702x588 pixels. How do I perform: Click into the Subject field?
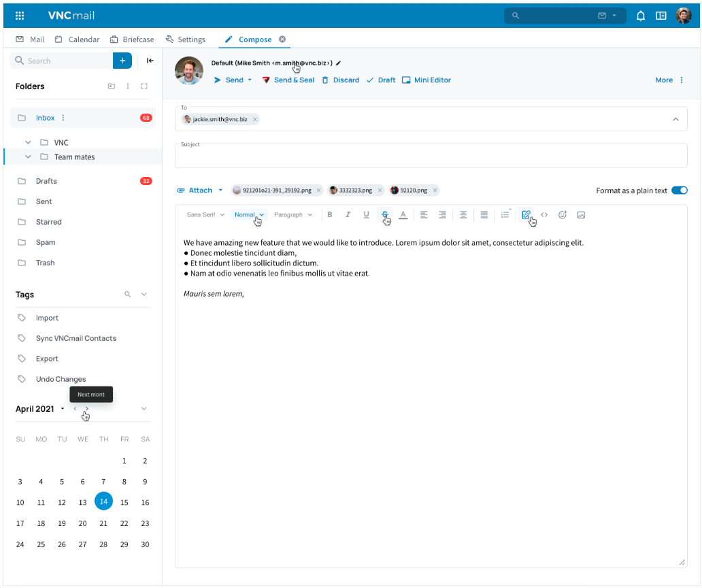point(431,157)
